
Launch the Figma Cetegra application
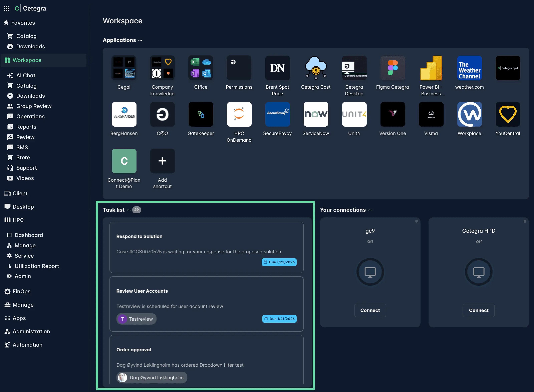392,68
